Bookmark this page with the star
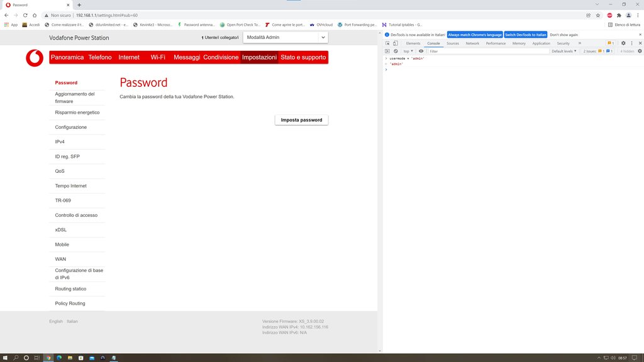The width and height of the screenshot is (644, 362). click(x=598, y=15)
